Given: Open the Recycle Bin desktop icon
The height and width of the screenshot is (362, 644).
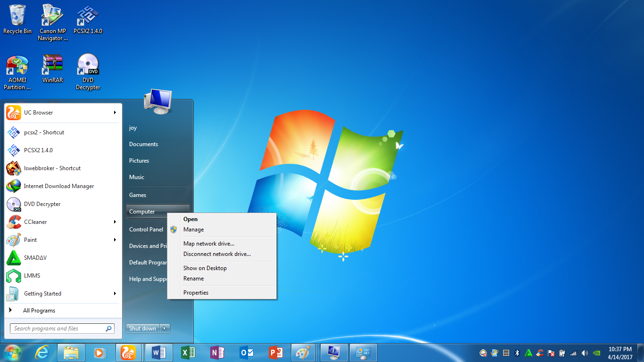Looking at the screenshot, I should click(17, 19).
